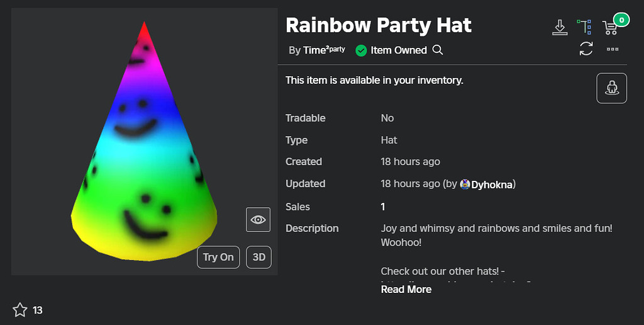Click the avatar figure button
The height and width of the screenshot is (325, 644).
tap(611, 88)
